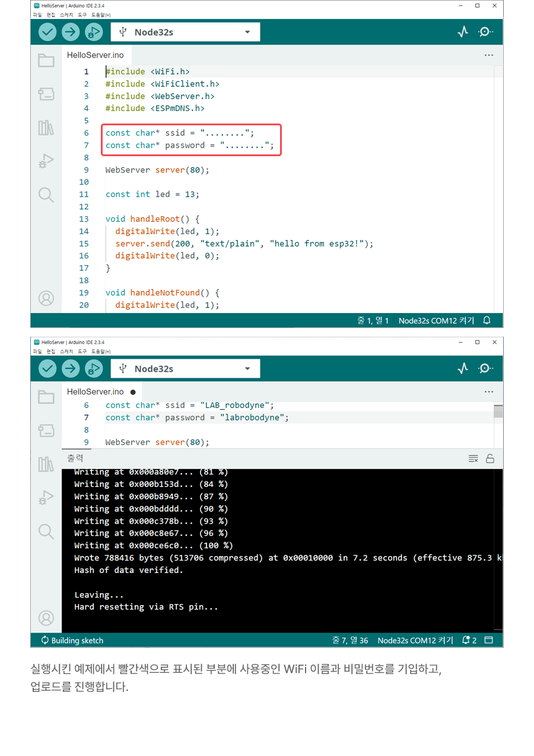Select the HelloServer.ino tab in lower window
The image size is (534, 756).
[96, 392]
